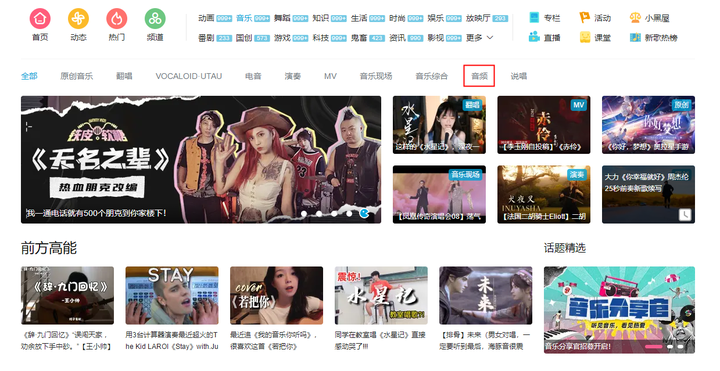720x371 pixels.
Task: Open the 小黑屋 scales icon
Action: pyautogui.click(x=635, y=17)
